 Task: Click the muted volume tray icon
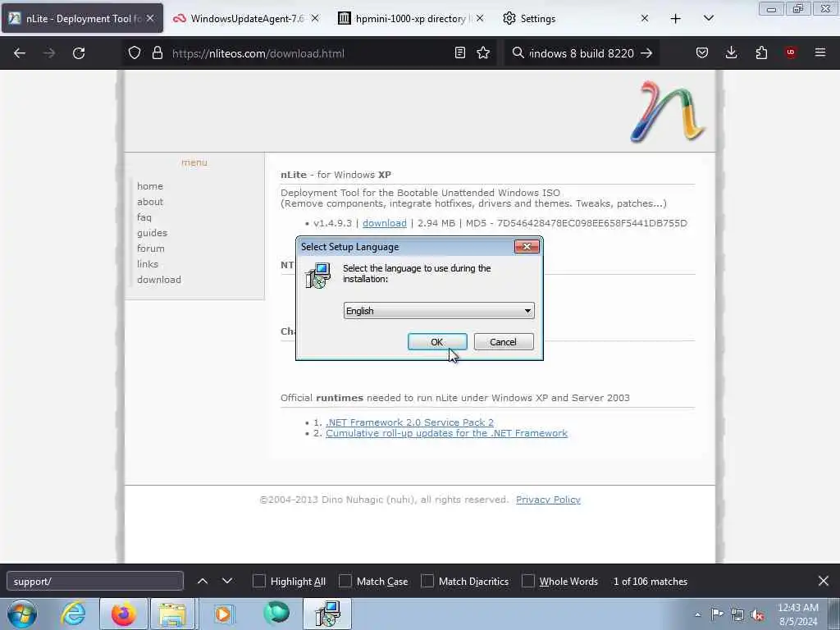point(757,615)
